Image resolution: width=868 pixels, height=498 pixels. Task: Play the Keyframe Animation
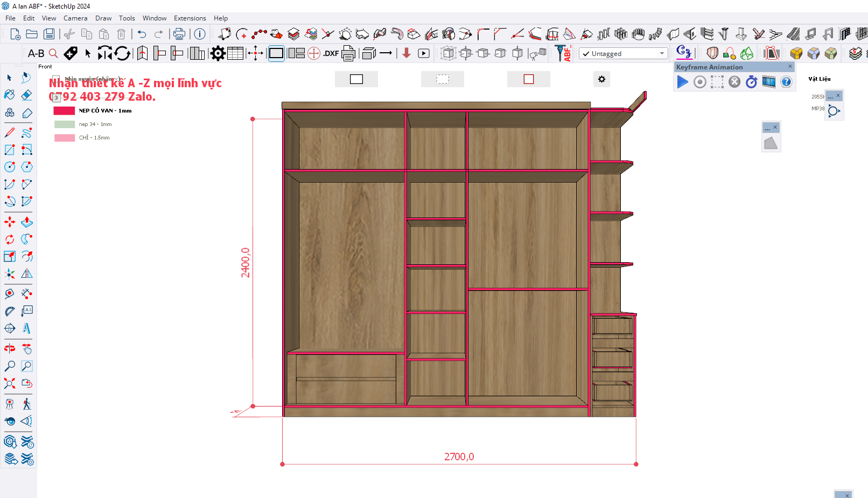682,82
